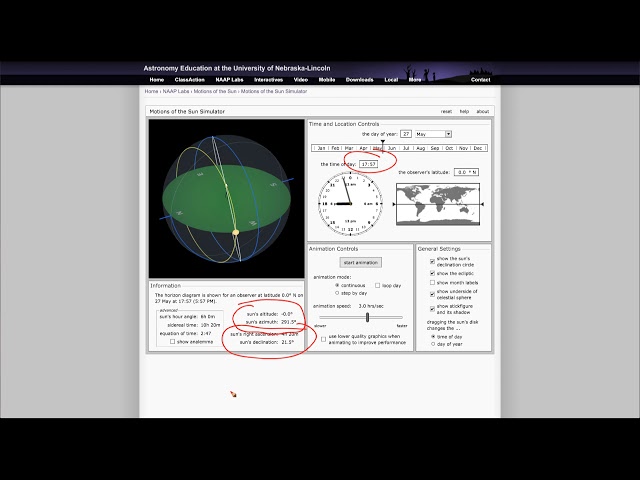Toggle the loop day checkbox
The width and height of the screenshot is (640, 480).
(378, 285)
